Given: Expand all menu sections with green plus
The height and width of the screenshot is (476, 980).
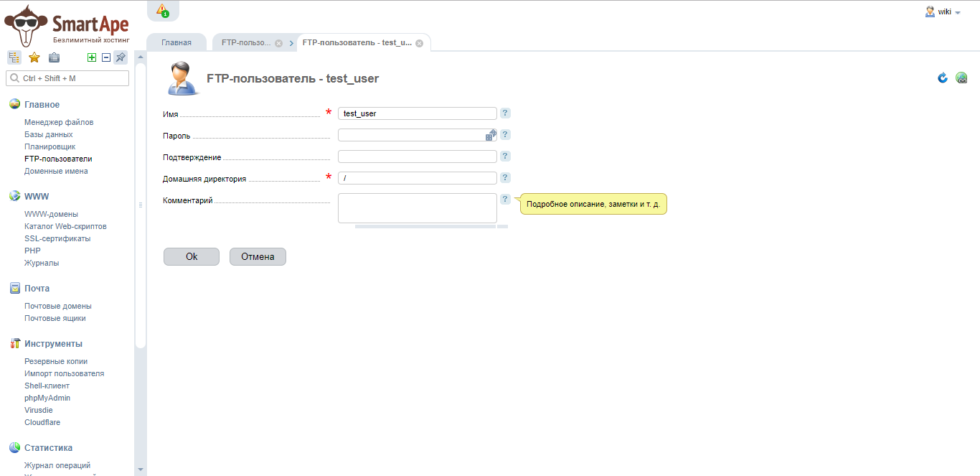Looking at the screenshot, I should pyautogui.click(x=92, y=58).
